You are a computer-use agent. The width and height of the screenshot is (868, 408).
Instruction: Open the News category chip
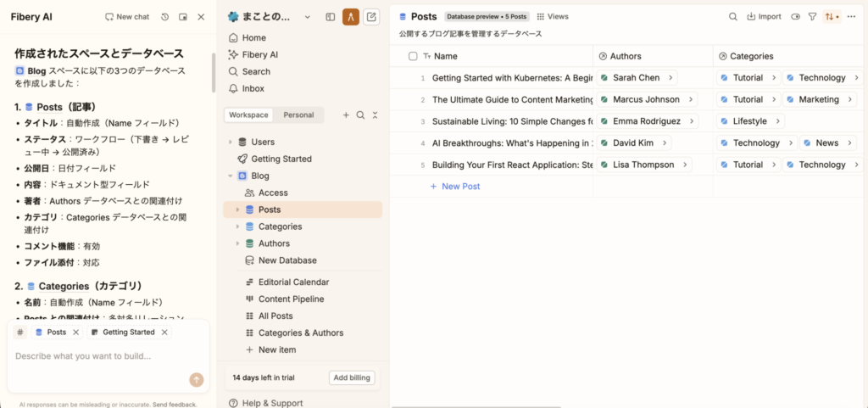[827, 143]
